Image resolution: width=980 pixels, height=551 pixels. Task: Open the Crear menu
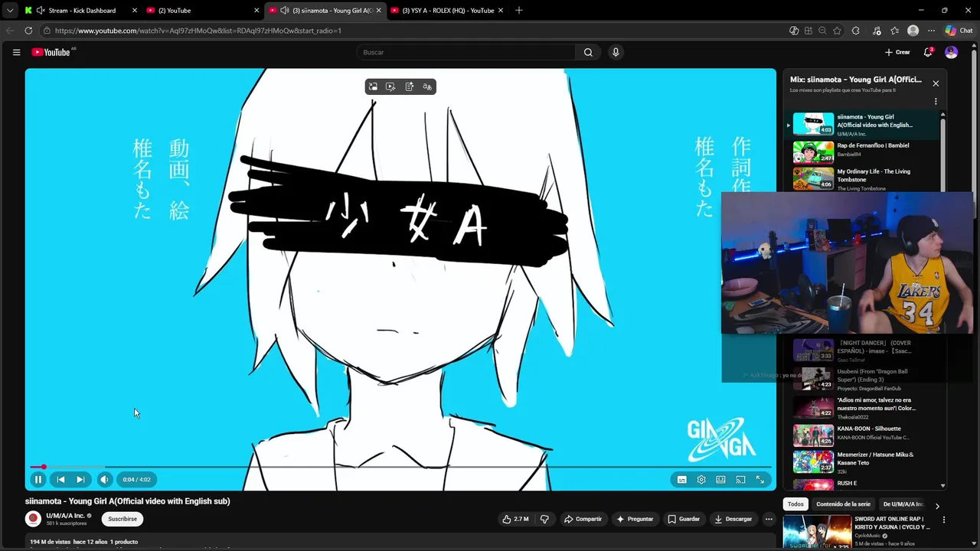(x=897, y=52)
